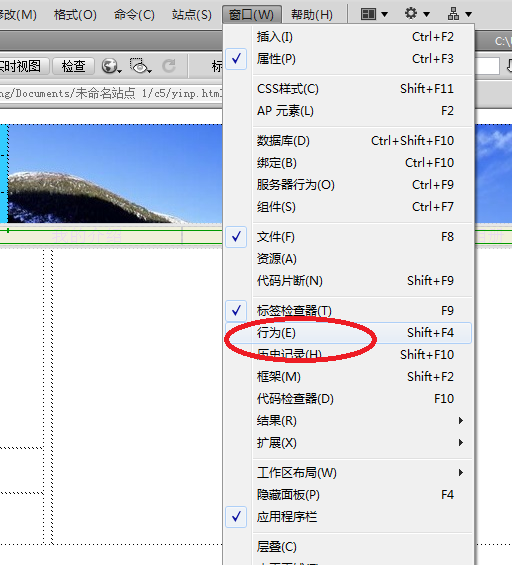Viewport: 512px width, 565px height.
Task: Open the 站点(S) menu
Action: click(192, 14)
